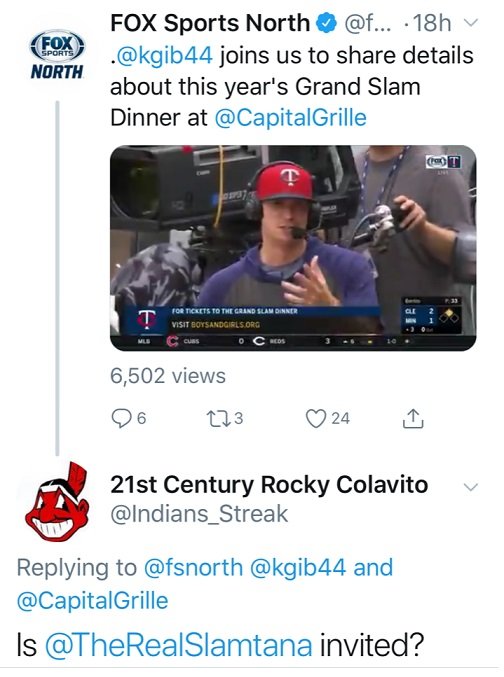Like the tweet with heart icon

pyautogui.click(x=316, y=418)
